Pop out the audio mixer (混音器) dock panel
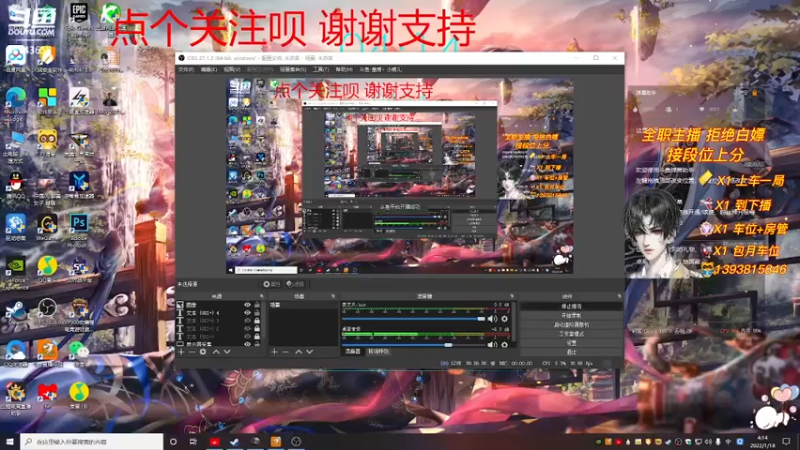The height and width of the screenshot is (450, 800). [x=512, y=296]
